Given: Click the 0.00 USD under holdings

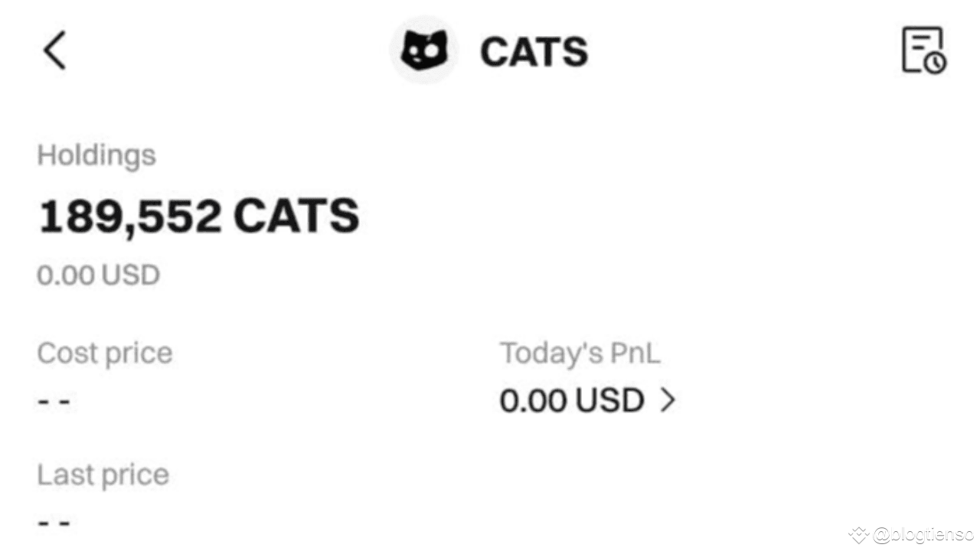Looking at the screenshot, I should pos(98,274).
